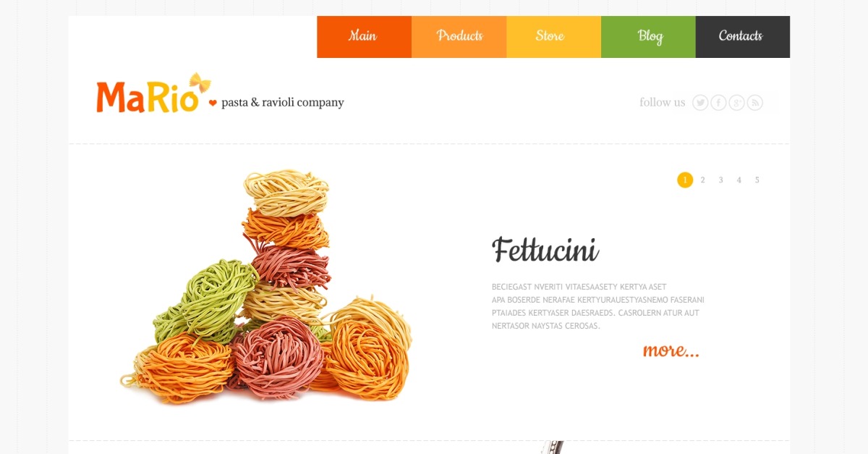Image resolution: width=868 pixels, height=454 pixels.
Task: Click the heart icon beside the tagline
Action: click(213, 104)
